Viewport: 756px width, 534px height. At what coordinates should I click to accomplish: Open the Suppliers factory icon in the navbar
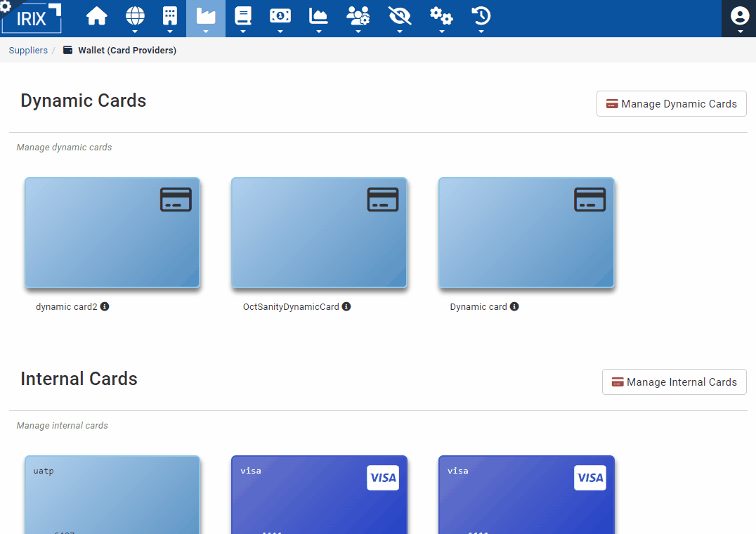(205, 14)
